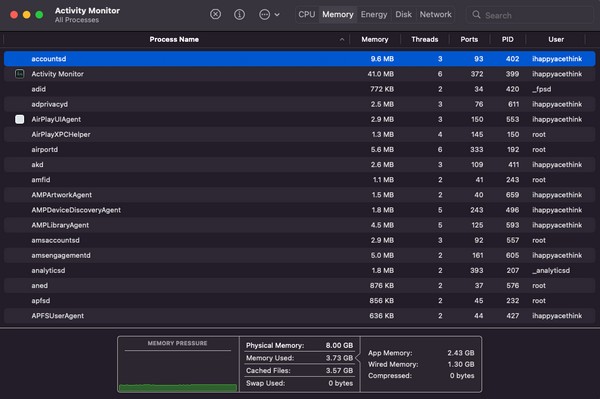Image resolution: width=600 pixels, height=399 pixels.
Task: Click the 772 KB memory value
Action: click(382, 89)
